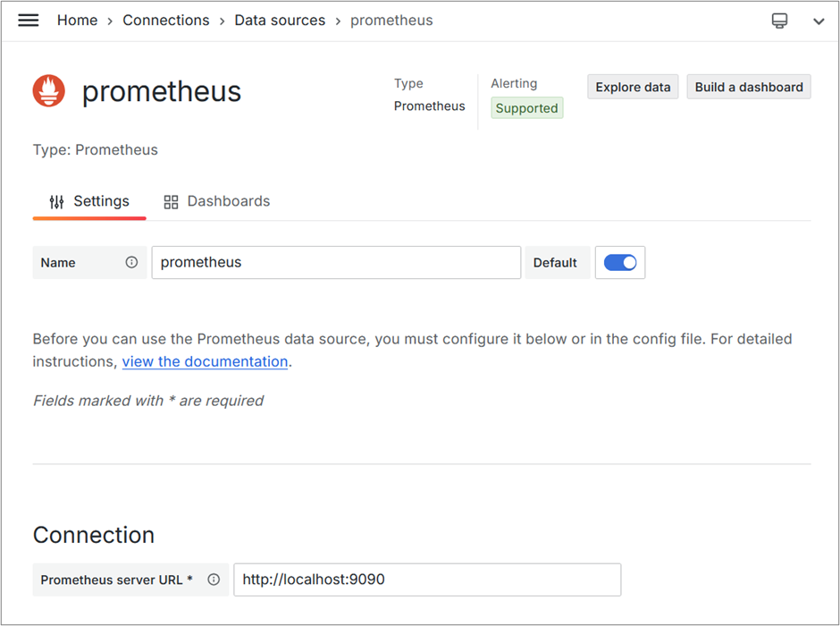
Task: Expand the top-right chevron dropdown
Action: 819,21
